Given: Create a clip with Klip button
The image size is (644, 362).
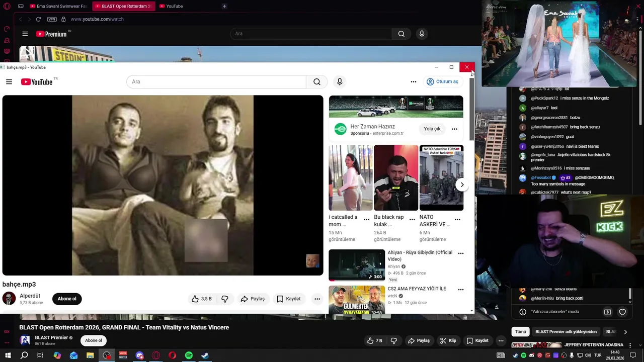Looking at the screenshot, I should click(x=447, y=340).
